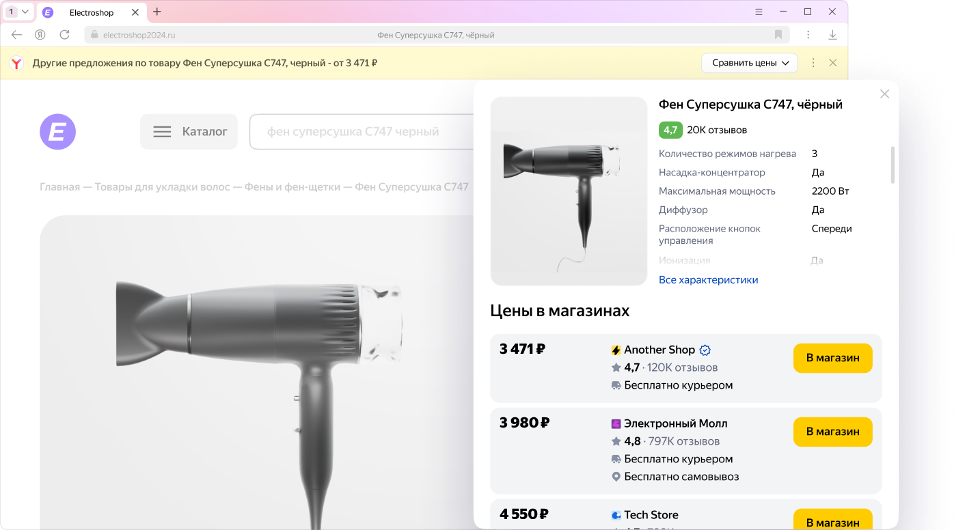Click the Tech Store blue logo icon
The image size is (980, 530).
tap(616, 515)
